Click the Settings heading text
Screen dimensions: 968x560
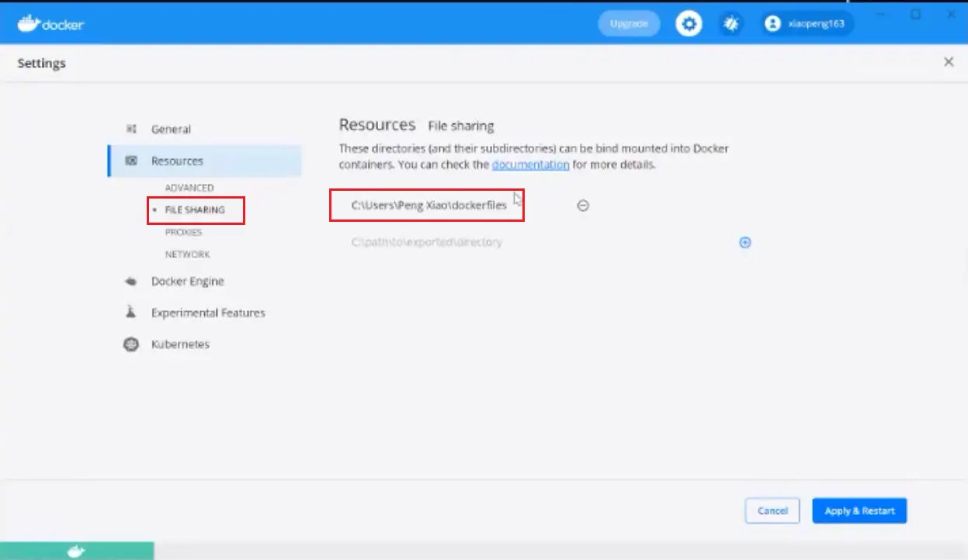(x=42, y=63)
